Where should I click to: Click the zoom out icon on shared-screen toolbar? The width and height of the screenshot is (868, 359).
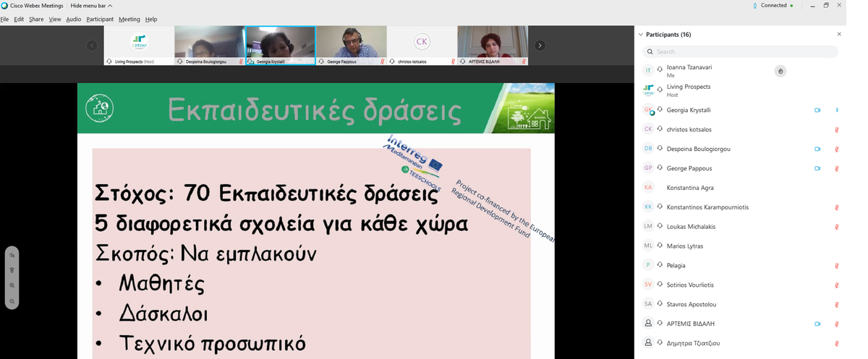click(12, 300)
